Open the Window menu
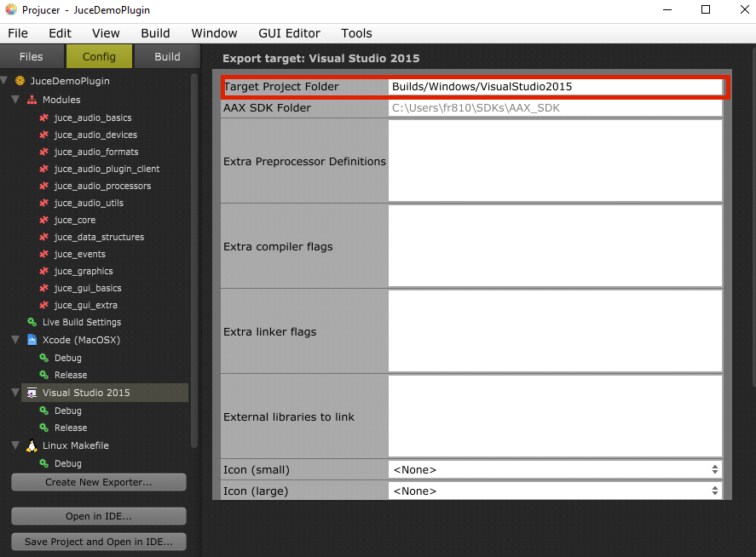756x557 pixels. (214, 33)
